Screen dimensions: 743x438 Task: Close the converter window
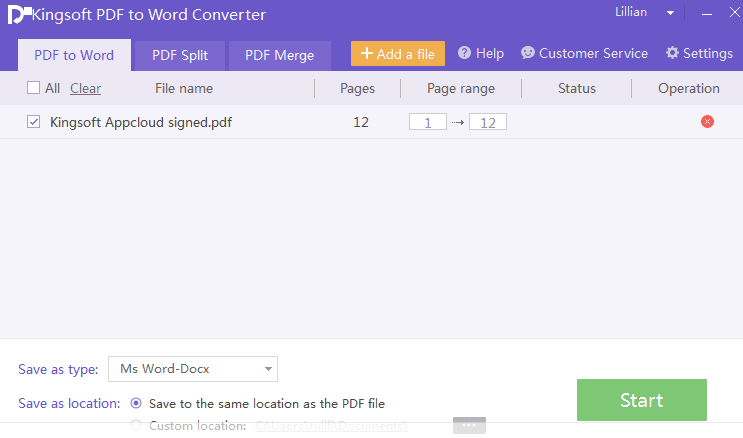point(734,13)
